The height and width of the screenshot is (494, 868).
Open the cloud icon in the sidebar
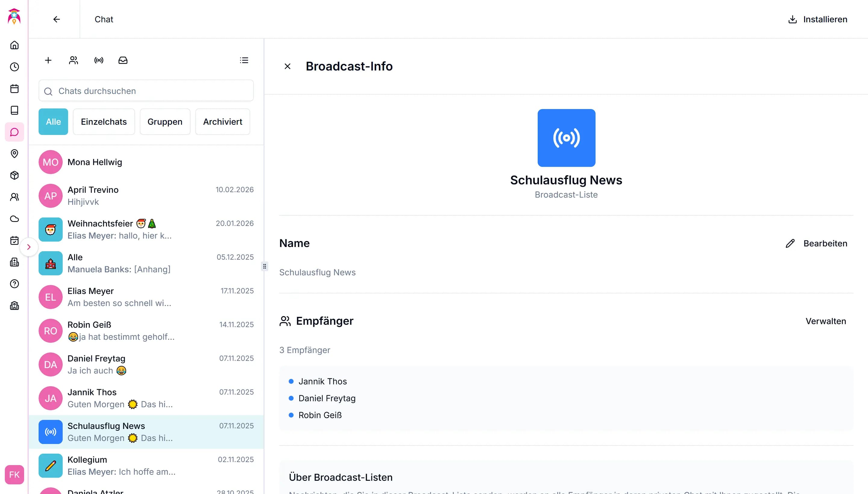click(14, 219)
